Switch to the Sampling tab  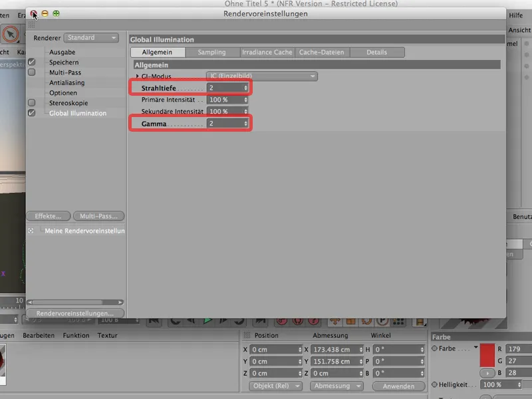pyautogui.click(x=212, y=53)
